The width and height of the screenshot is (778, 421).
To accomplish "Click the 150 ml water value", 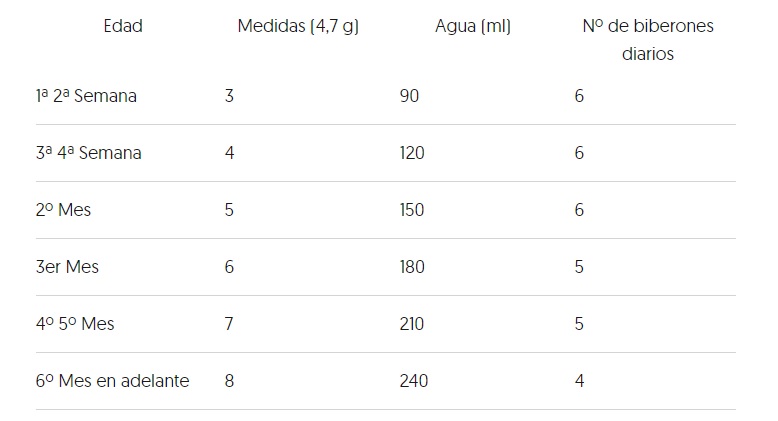I will coord(412,210).
